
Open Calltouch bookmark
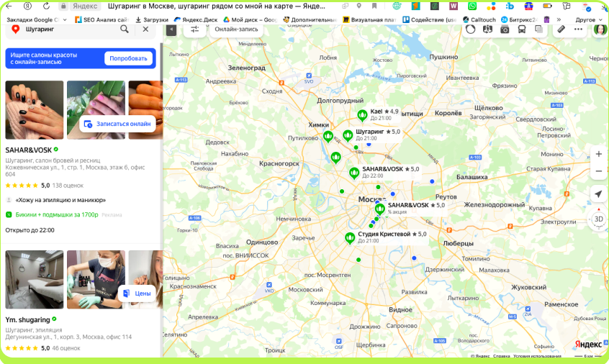pyautogui.click(x=479, y=20)
